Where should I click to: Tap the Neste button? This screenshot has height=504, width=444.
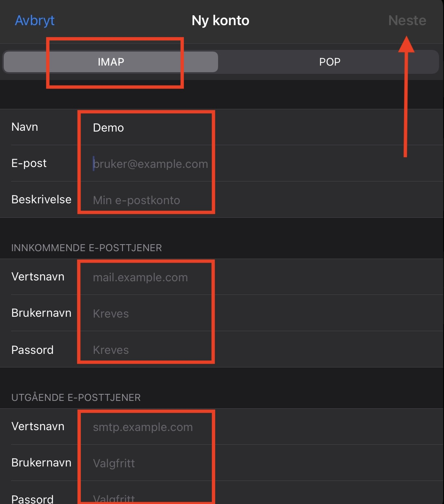(x=407, y=20)
